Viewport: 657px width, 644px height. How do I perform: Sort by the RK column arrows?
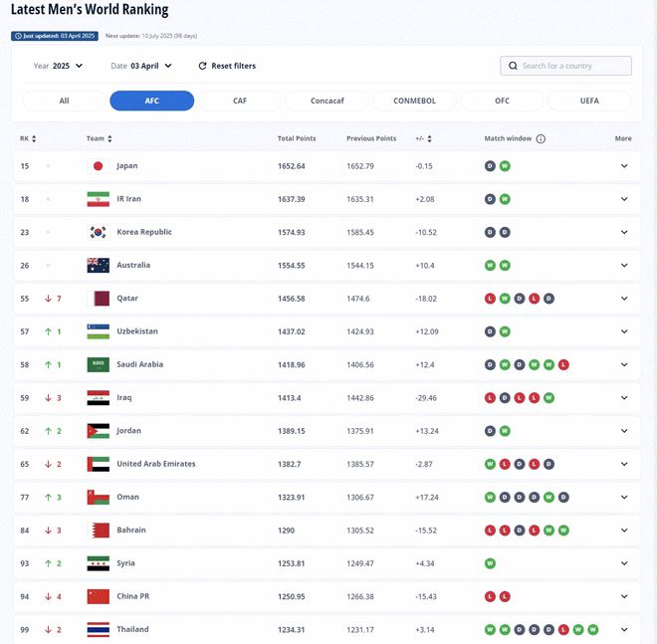34,139
